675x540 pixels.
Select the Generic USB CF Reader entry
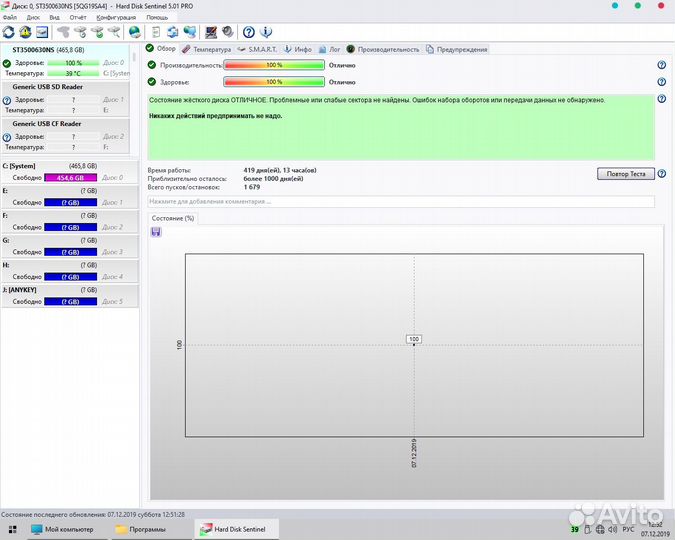(65, 135)
